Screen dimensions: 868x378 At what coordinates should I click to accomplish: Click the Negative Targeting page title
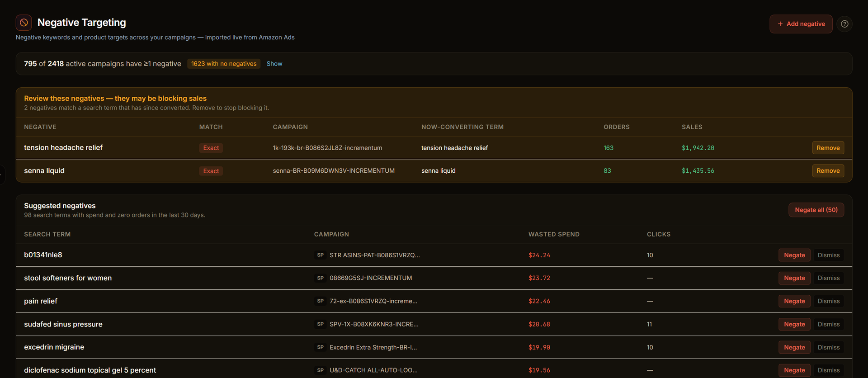pyautogui.click(x=82, y=23)
